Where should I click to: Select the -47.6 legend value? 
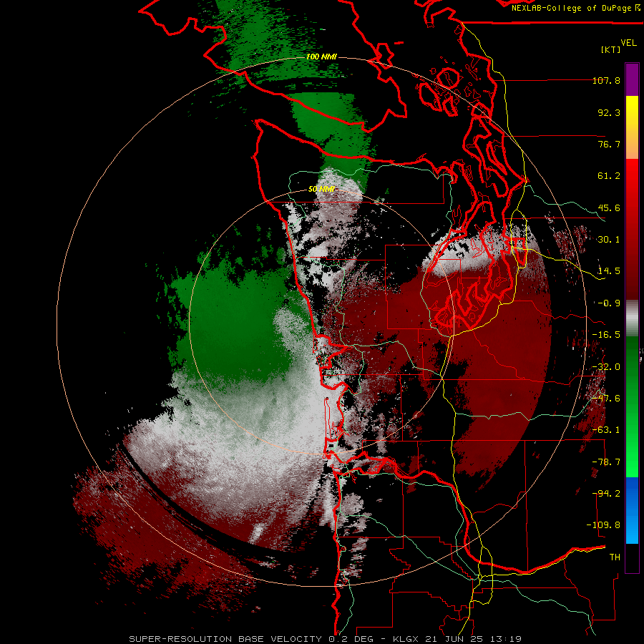click(x=606, y=399)
